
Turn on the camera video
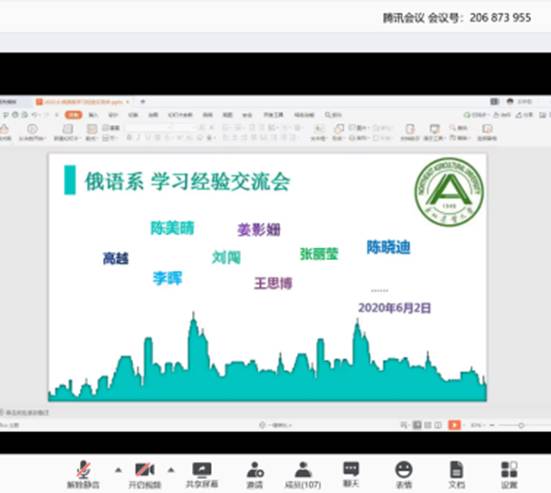click(145, 474)
